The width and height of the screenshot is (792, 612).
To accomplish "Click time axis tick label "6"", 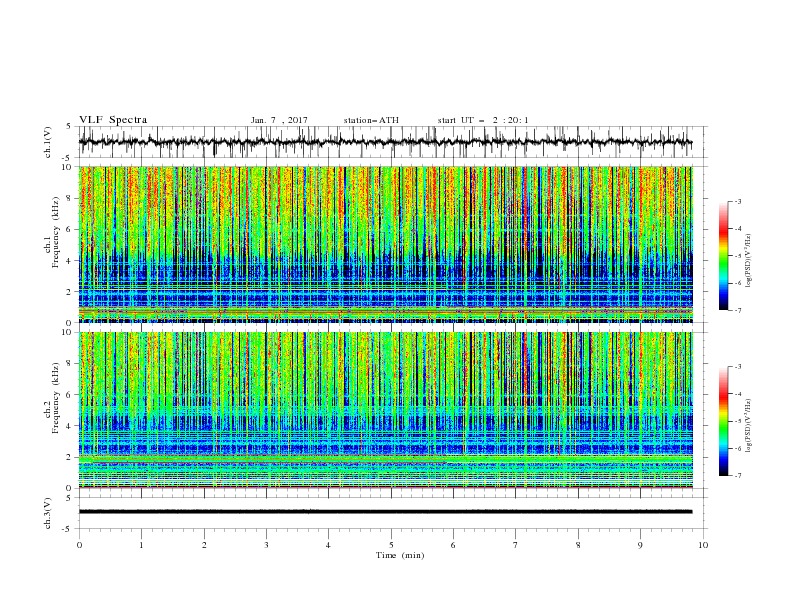I will coord(453,545).
